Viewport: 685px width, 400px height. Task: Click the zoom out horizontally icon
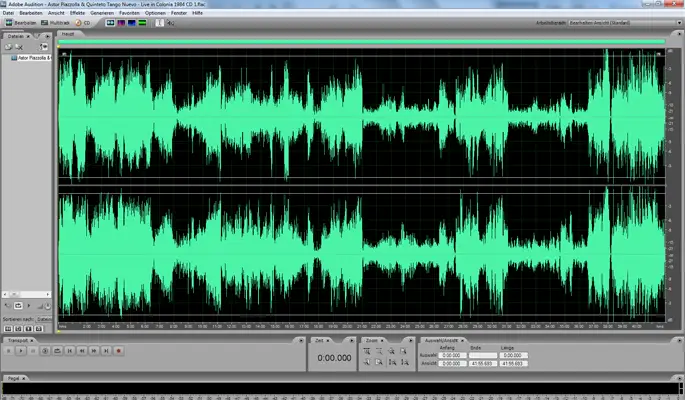coord(379,352)
